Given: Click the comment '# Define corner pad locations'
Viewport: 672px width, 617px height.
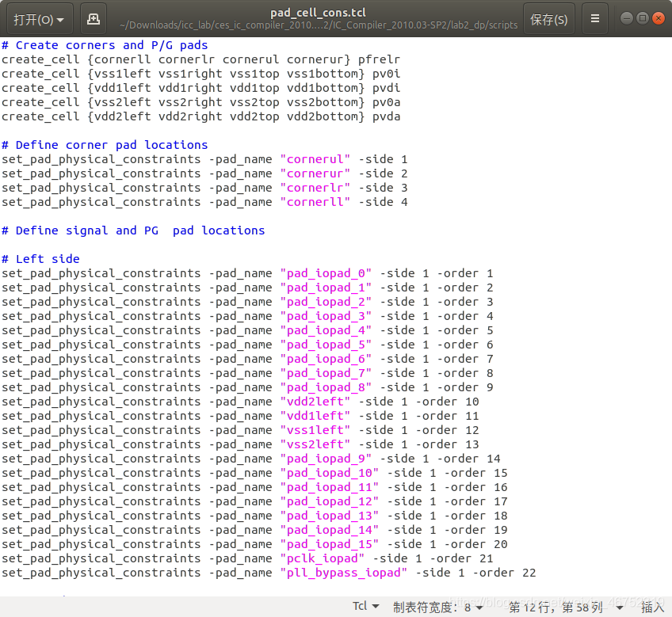Looking at the screenshot, I should pyautogui.click(x=105, y=145).
